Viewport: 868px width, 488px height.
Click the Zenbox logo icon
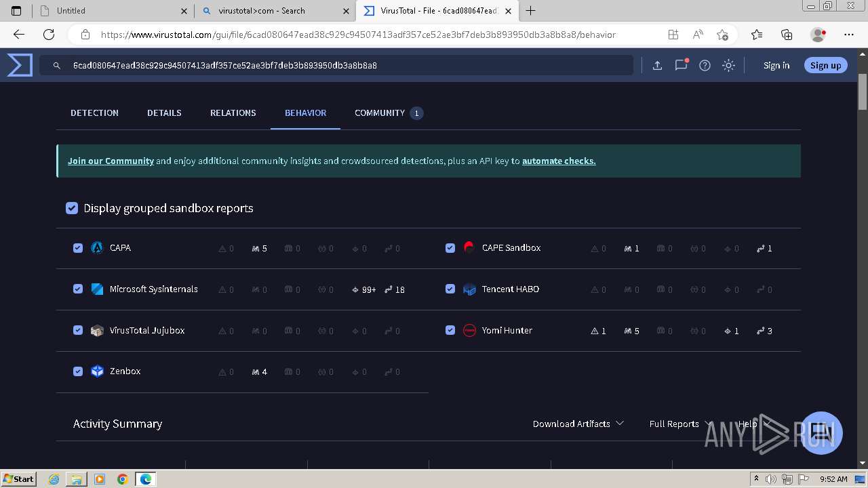pyautogui.click(x=97, y=371)
